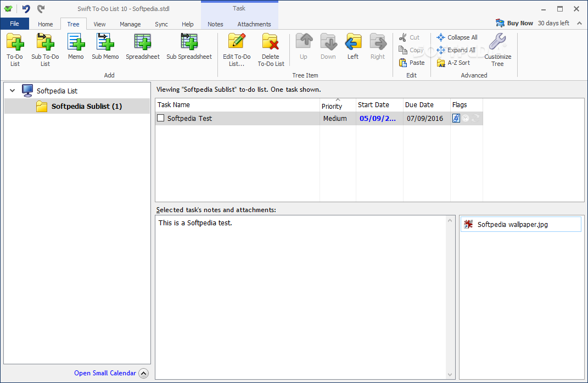Image resolution: width=588 pixels, height=383 pixels.
Task: Add a new Spreadsheet
Action: point(143,47)
